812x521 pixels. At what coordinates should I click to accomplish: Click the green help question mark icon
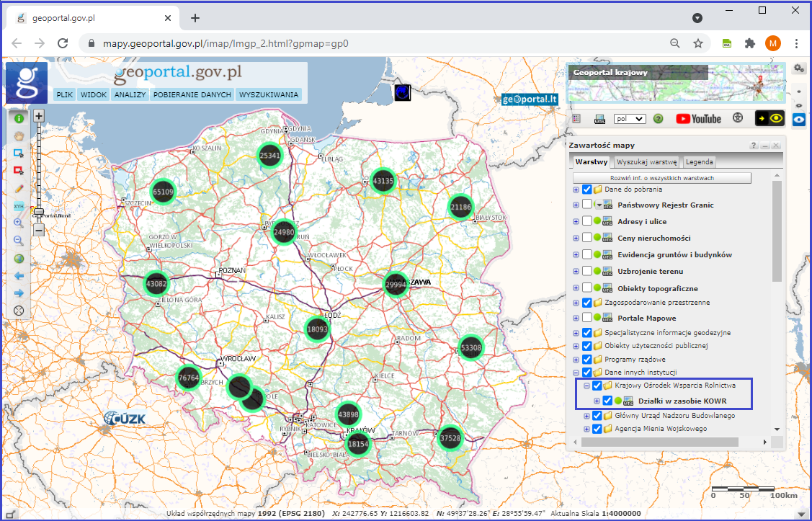point(658,119)
